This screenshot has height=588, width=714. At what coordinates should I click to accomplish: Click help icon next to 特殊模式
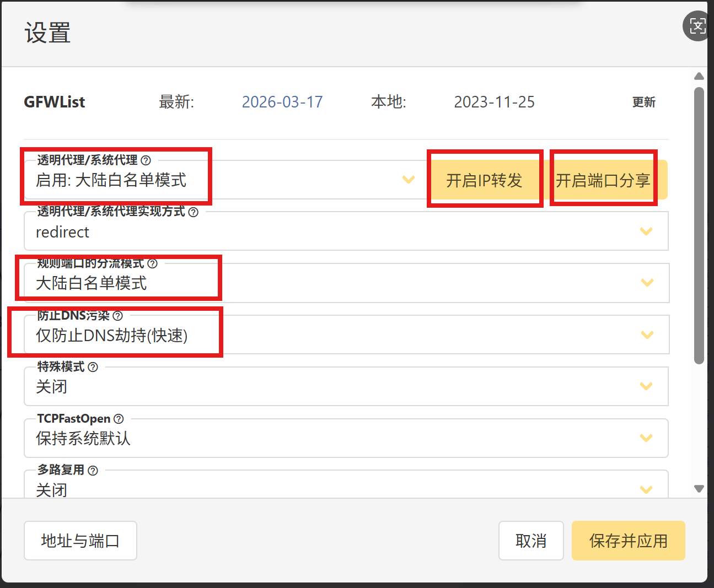coord(93,367)
